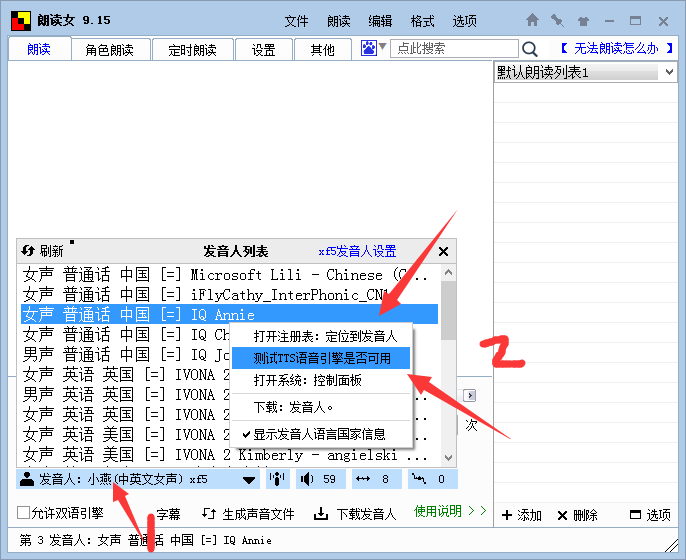Choose 打开注册表: 定位到发音人 menu item
The height and width of the screenshot is (560, 686).
pos(321,336)
